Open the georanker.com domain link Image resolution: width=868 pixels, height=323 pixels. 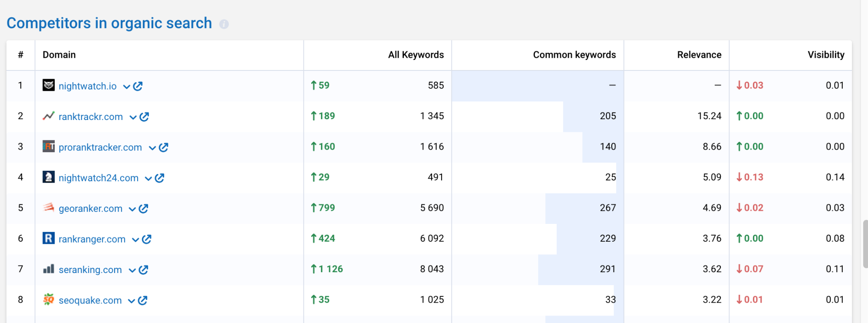coord(90,209)
